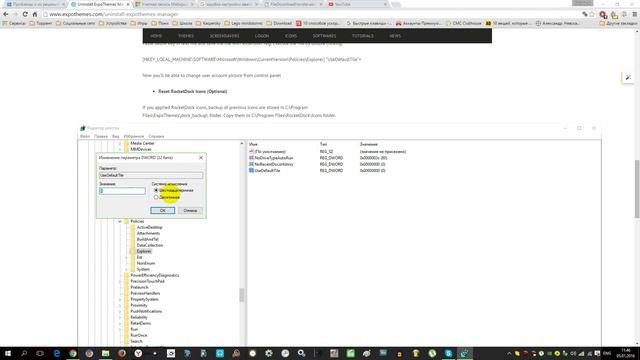Click the UseDefaultTile DWORD value icon
This screenshot has width=640, height=360.
pos(251,171)
